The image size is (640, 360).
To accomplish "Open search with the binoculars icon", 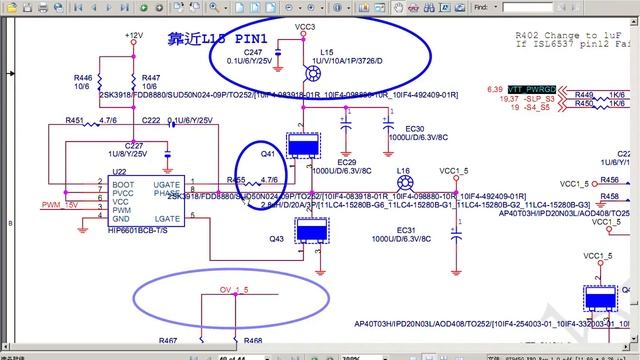I will click(x=429, y=7).
